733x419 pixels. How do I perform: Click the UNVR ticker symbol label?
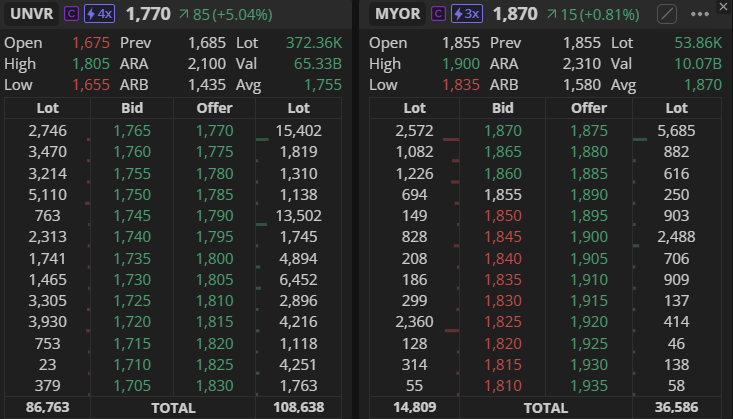pyautogui.click(x=31, y=14)
